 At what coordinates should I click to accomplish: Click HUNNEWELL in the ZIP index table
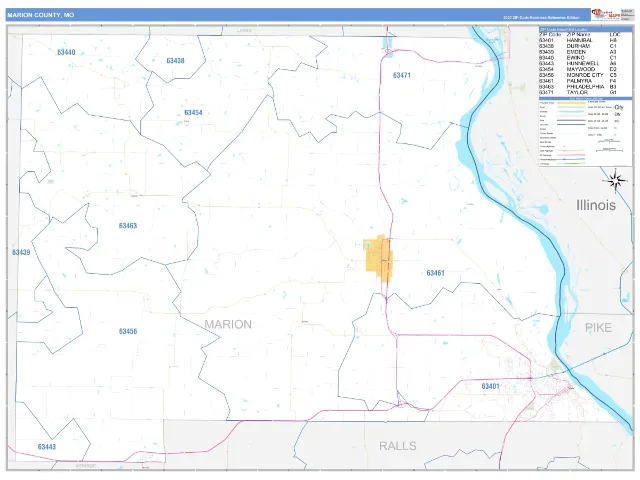pyautogui.click(x=583, y=64)
